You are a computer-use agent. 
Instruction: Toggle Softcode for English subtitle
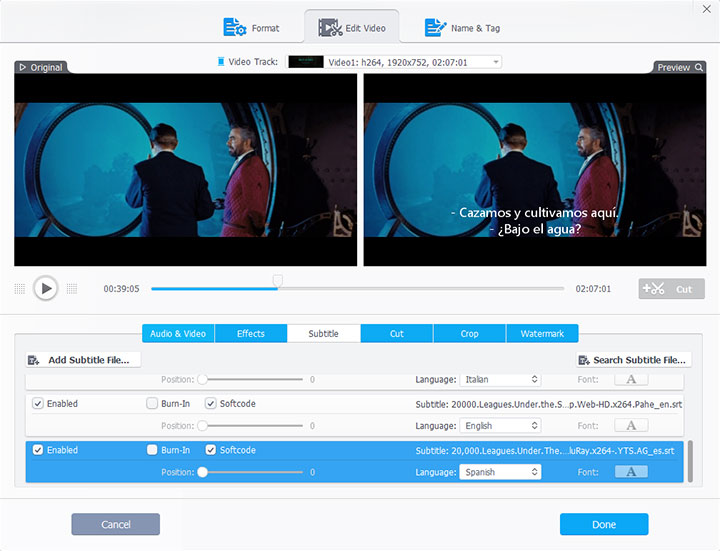pyautogui.click(x=210, y=404)
